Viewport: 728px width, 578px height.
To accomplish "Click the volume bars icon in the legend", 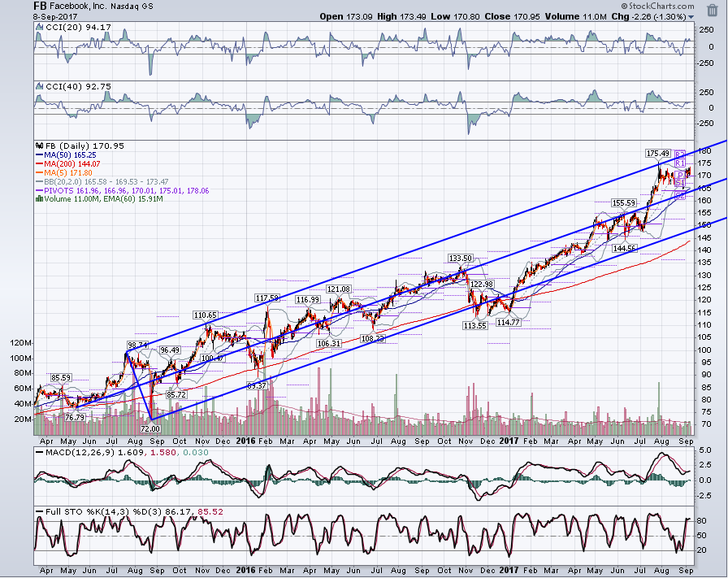I will [x=40, y=199].
